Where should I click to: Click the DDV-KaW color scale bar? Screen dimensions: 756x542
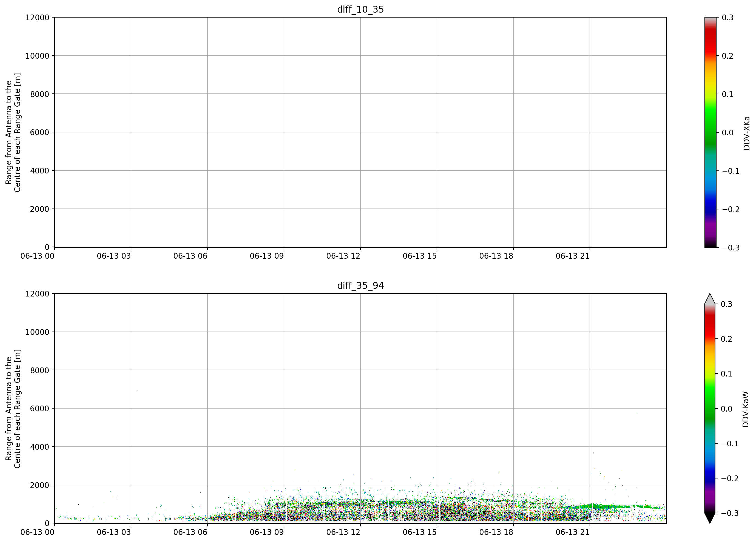click(x=710, y=408)
